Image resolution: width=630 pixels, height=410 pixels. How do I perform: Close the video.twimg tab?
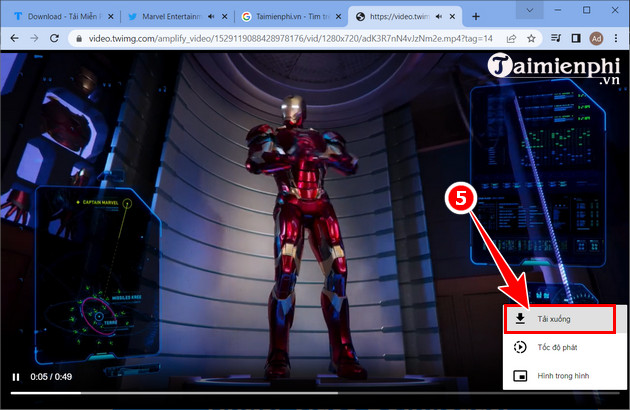pyautogui.click(x=452, y=16)
